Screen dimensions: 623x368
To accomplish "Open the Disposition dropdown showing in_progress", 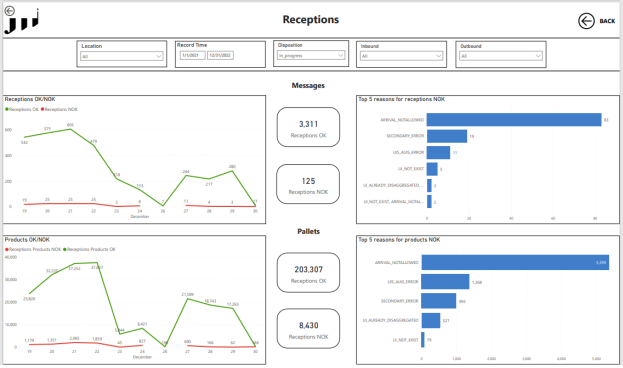I will 311,56.
